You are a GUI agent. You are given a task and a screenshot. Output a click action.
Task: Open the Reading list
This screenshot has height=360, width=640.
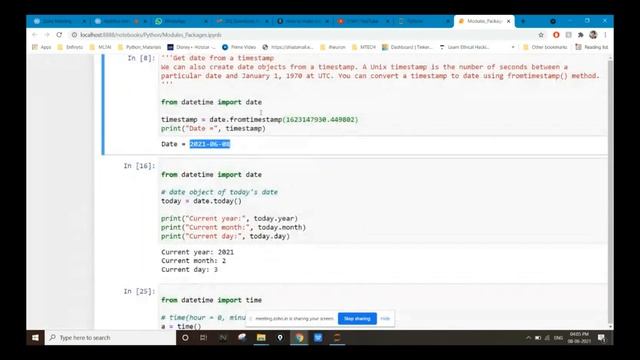pyautogui.click(x=591, y=47)
